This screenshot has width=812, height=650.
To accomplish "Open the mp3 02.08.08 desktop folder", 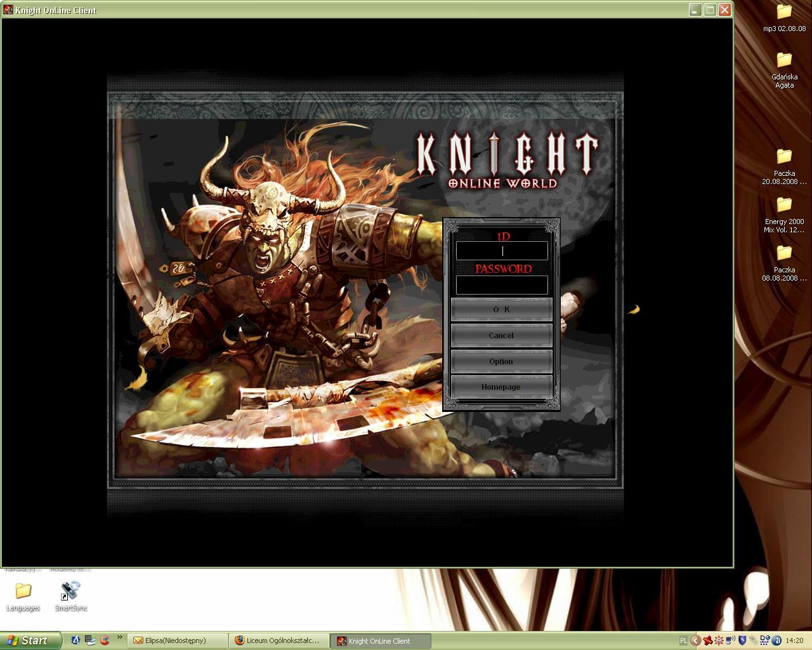I will pos(784,18).
